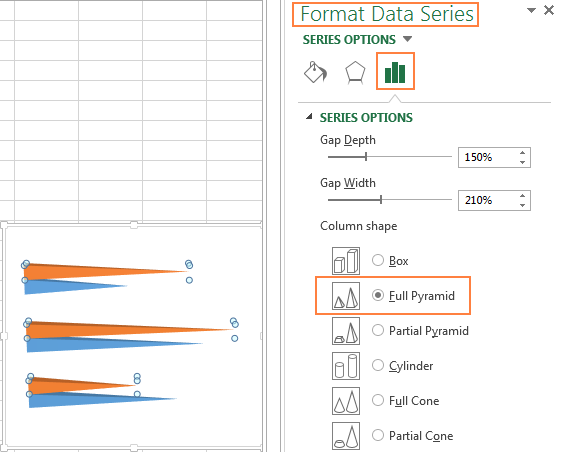This screenshot has width=565, height=452.
Task: Select the Cylinder radio button
Action: pos(378,365)
